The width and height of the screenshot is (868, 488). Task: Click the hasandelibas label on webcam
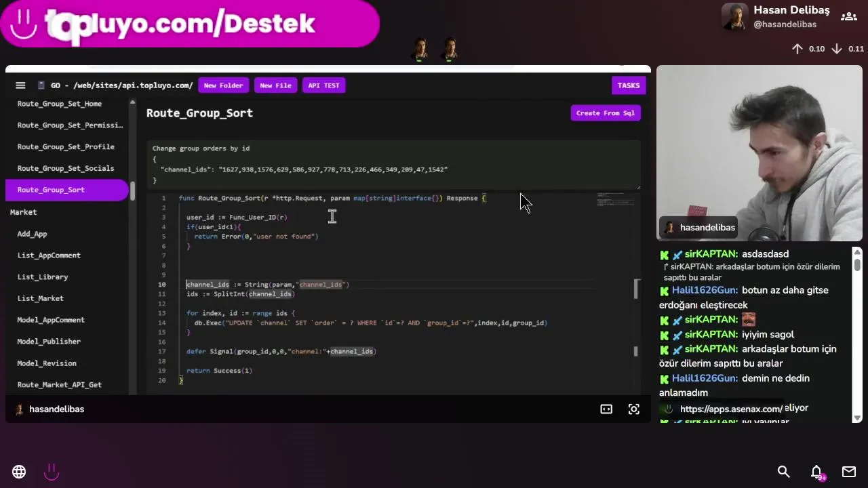[x=707, y=228]
